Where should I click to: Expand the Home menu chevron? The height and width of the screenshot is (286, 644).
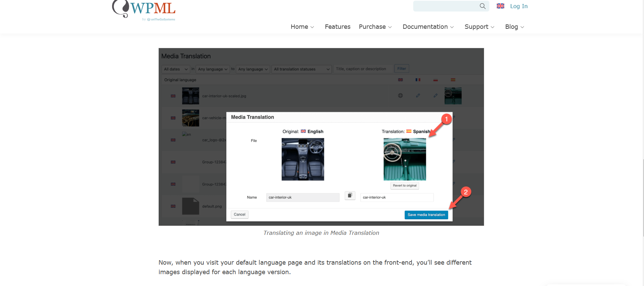pos(312,27)
